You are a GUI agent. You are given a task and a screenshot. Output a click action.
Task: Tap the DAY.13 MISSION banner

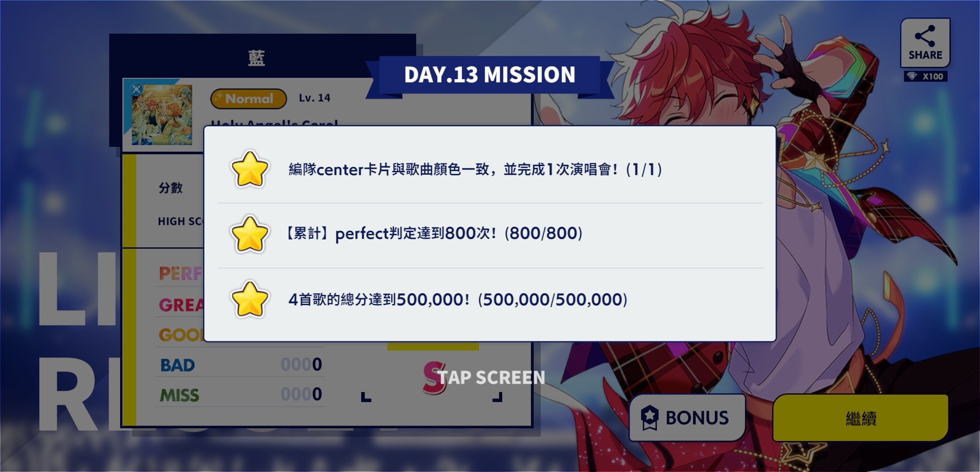tap(490, 75)
